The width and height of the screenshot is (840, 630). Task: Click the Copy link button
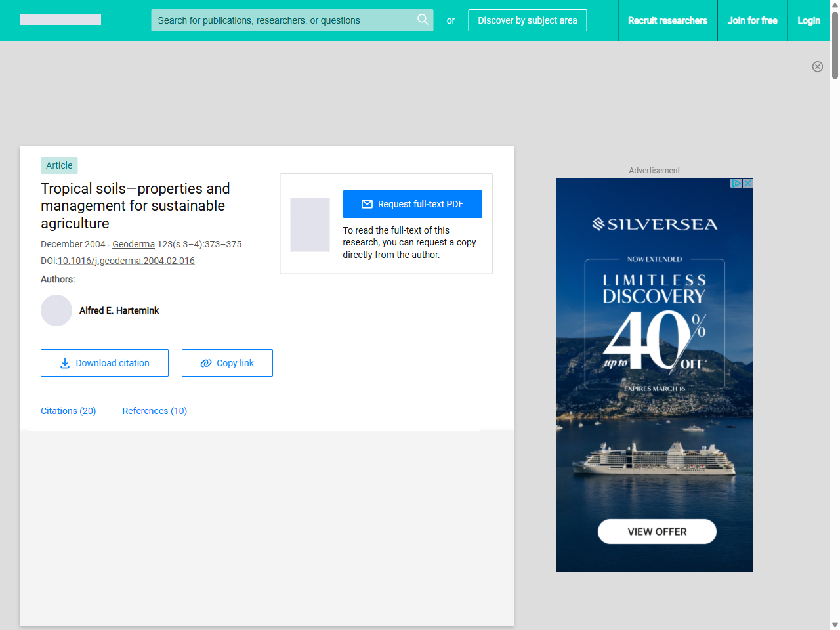227,363
